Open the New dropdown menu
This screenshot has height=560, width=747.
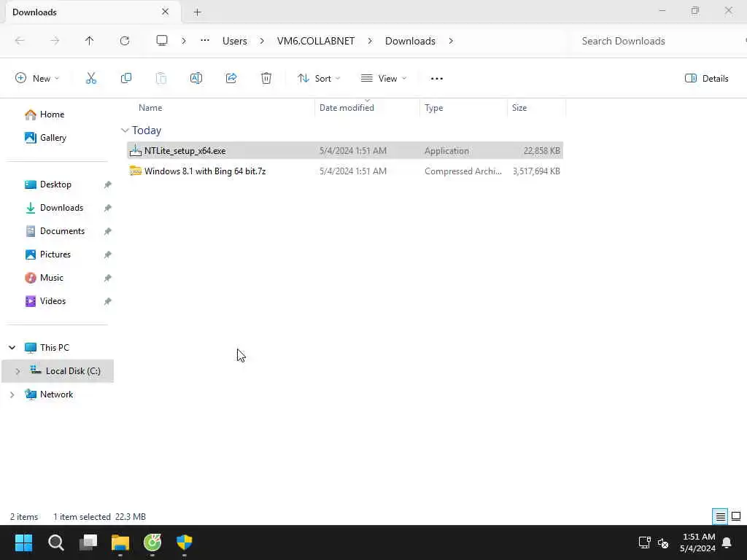click(37, 79)
